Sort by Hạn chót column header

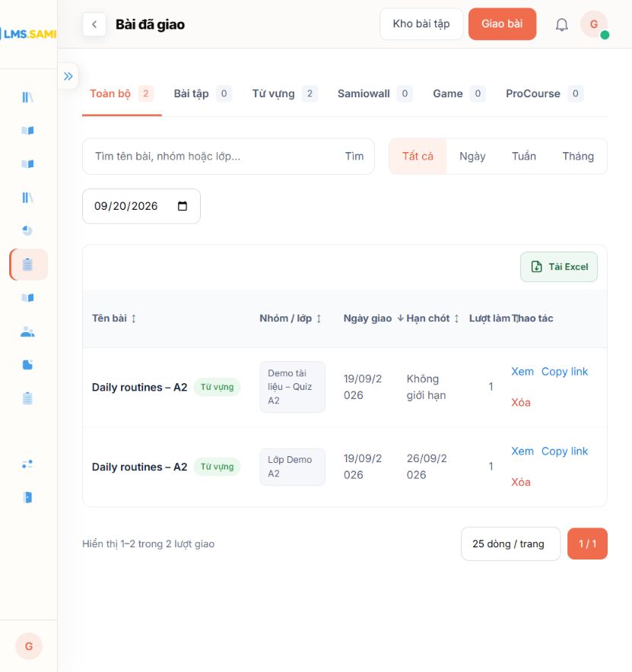[432, 319]
